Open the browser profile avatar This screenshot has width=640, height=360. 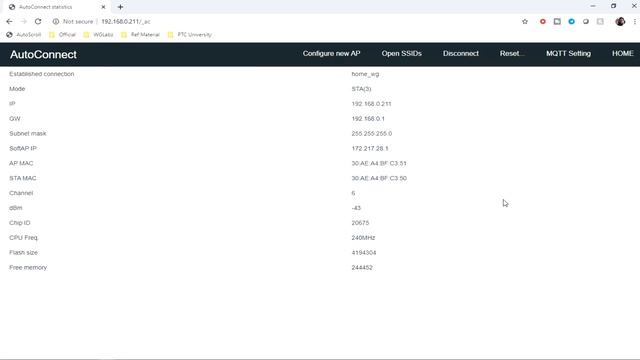click(620, 22)
